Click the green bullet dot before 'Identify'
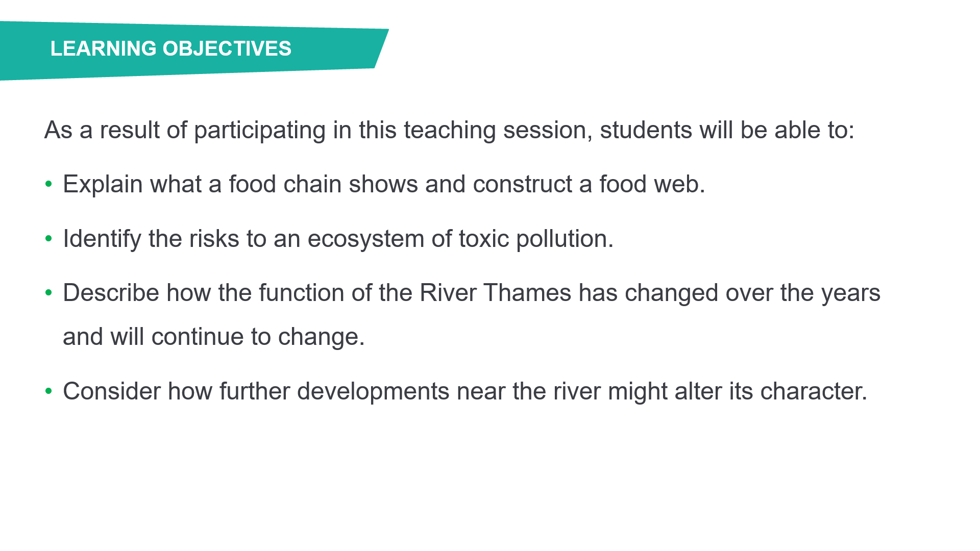Image resolution: width=980 pixels, height=551 pixels. tap(49, 238)
